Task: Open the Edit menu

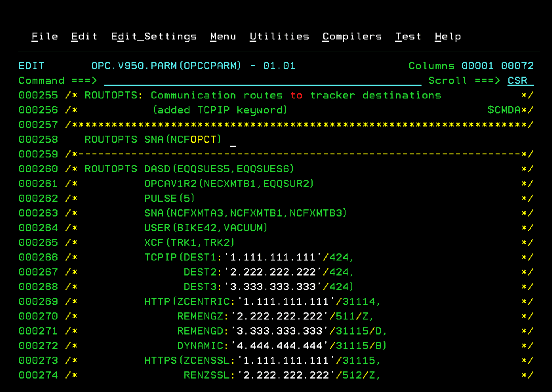Action: click(x=84, y=36)
